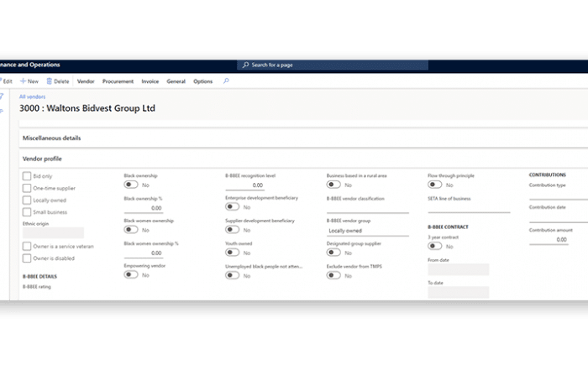
Task: Check the Bid only checkbox
Action: 27,176
